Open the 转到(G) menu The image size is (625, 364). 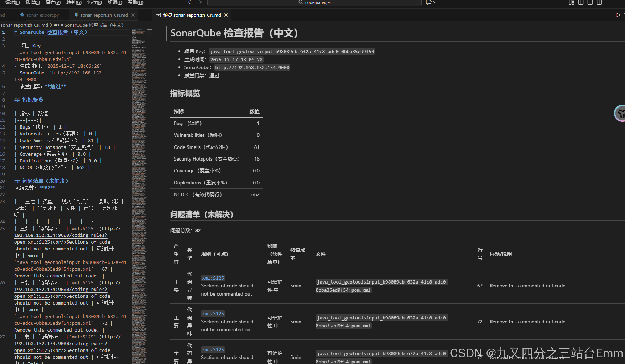74,2
